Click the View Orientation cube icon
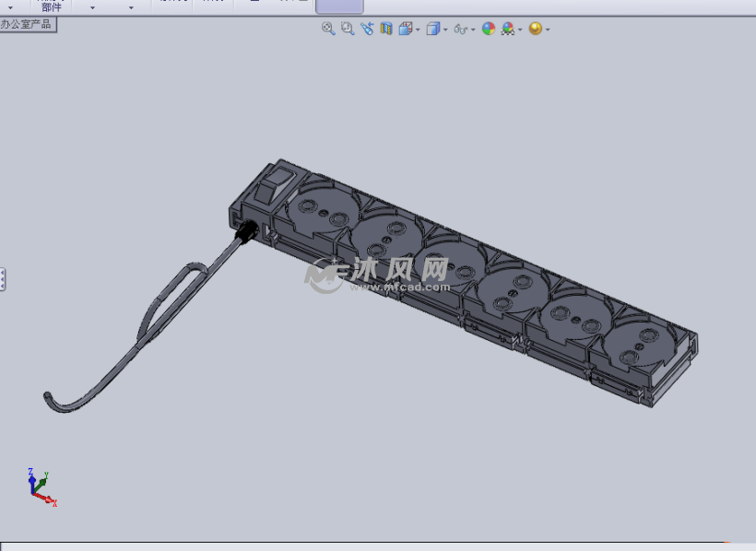 [x=406, y=29]
